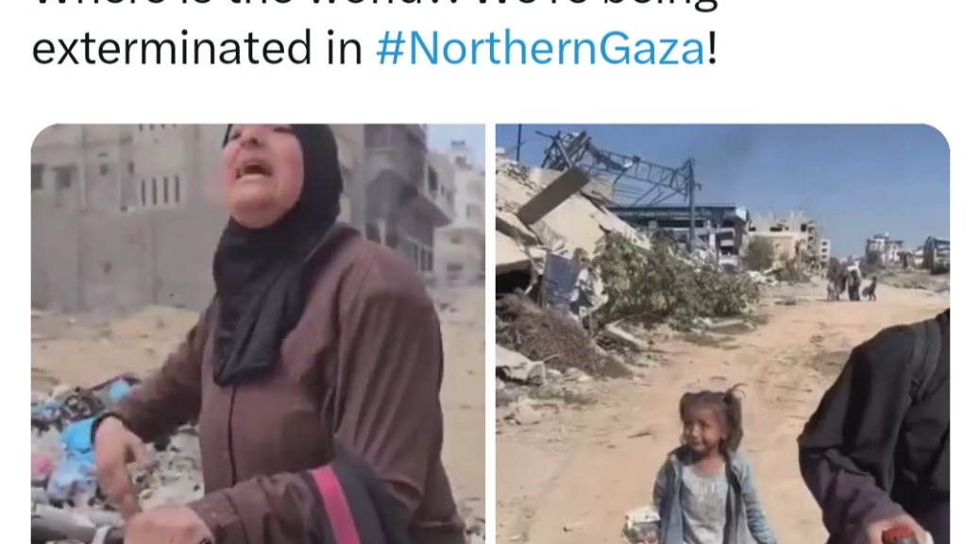This screenshot has height=544, width=980.
Task: View image showing woman in black headscarf
Action: (258, 333)
